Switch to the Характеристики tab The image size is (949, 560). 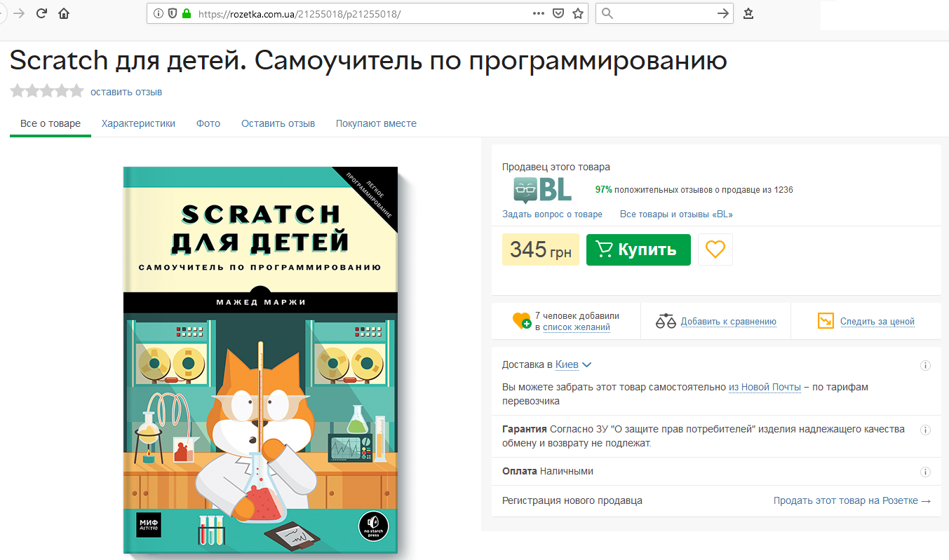coord(138,123)
